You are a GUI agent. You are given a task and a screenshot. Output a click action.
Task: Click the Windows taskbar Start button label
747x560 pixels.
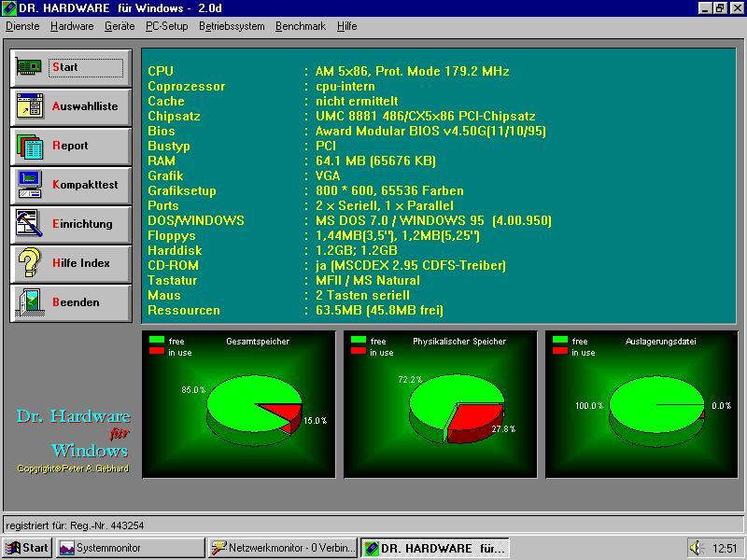tap(35, 548)
